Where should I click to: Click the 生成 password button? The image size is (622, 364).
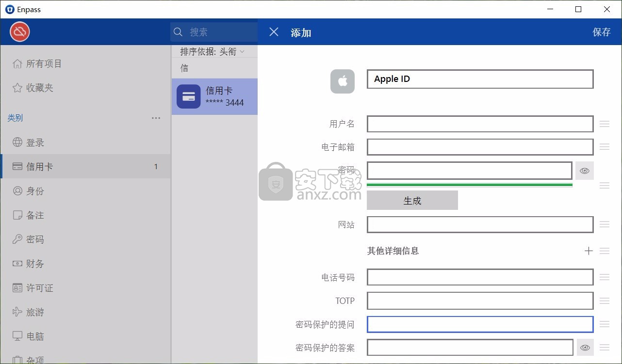(x=412, y=200)
